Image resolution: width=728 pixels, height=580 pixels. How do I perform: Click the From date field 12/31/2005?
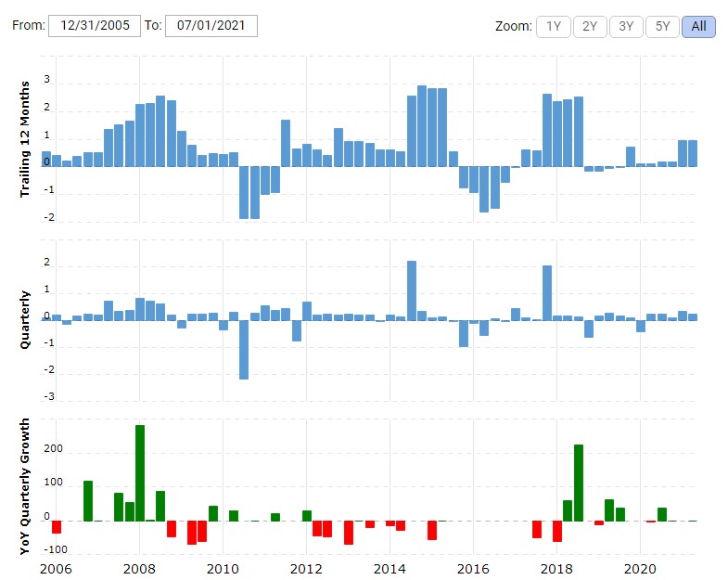(x=95, y=26)
